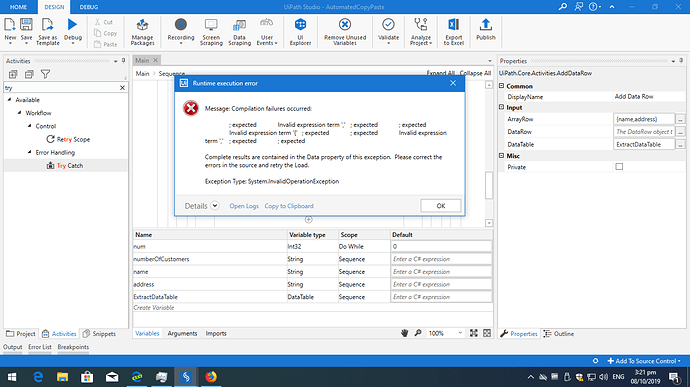The width and height of the screenshot is (690, 387).
Task: Click the Open Logs link
Action: (x=244, y=206)
